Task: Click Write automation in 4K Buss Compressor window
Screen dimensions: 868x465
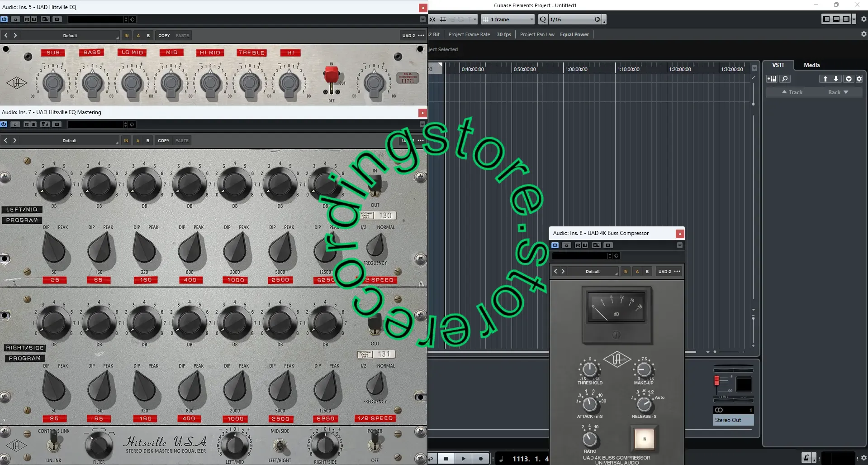Action: pyautogui.click(x=584, y=245)
